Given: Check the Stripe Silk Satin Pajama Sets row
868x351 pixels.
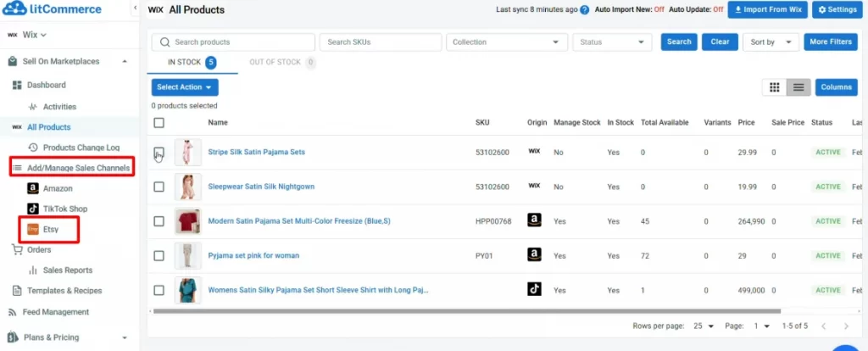Looking at the screenshot, I should pyautogui.click(x=159, y=153).
